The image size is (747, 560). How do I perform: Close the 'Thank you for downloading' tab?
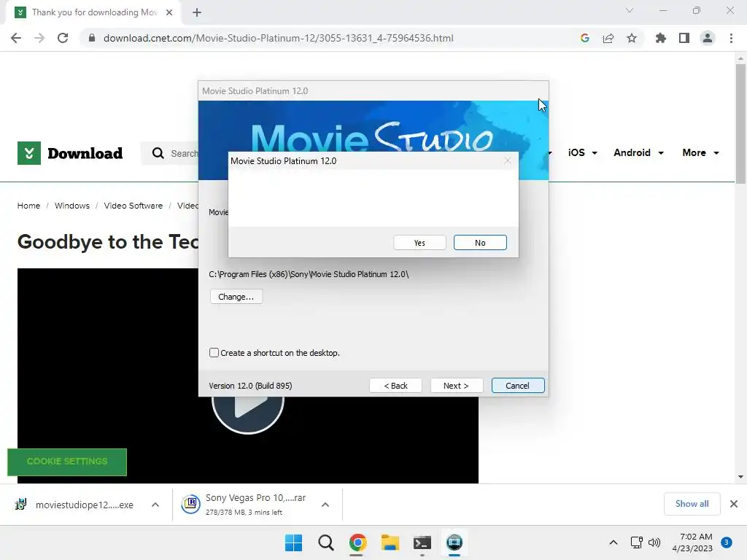click(x=169, y=12)
